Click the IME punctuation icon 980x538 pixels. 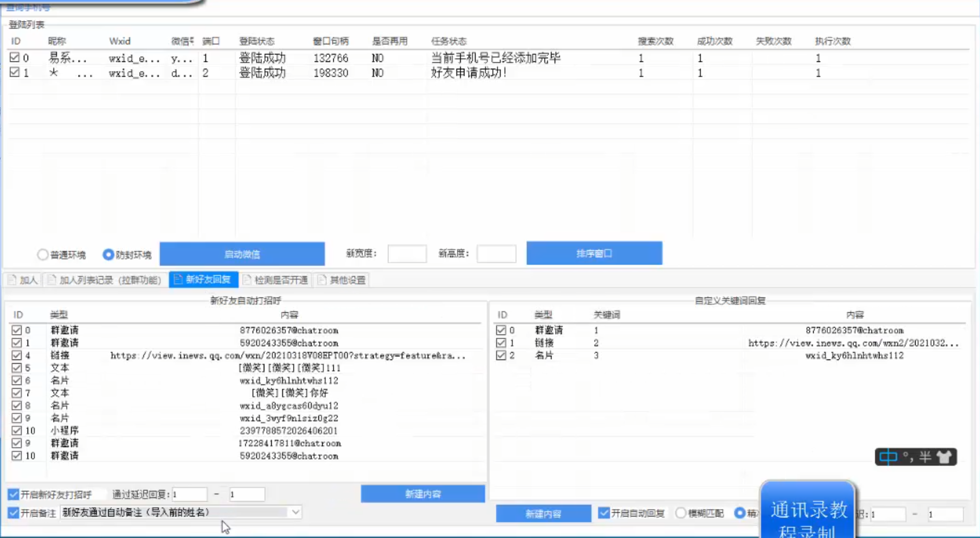coord(908,457)
